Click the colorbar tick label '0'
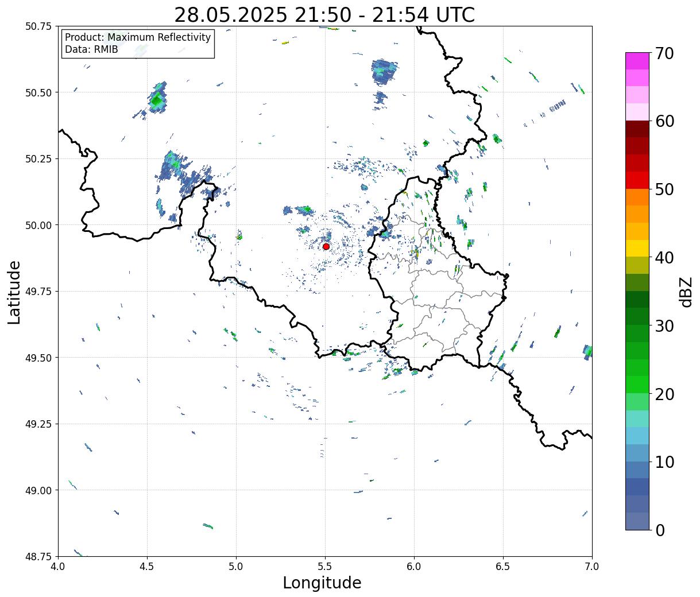The height and width of the screenshot is (597, 700). [x=659, y=530]
